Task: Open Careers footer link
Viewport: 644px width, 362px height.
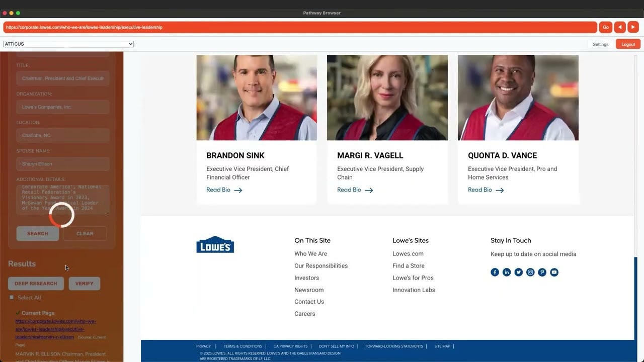Action: (x=305, y=314)
